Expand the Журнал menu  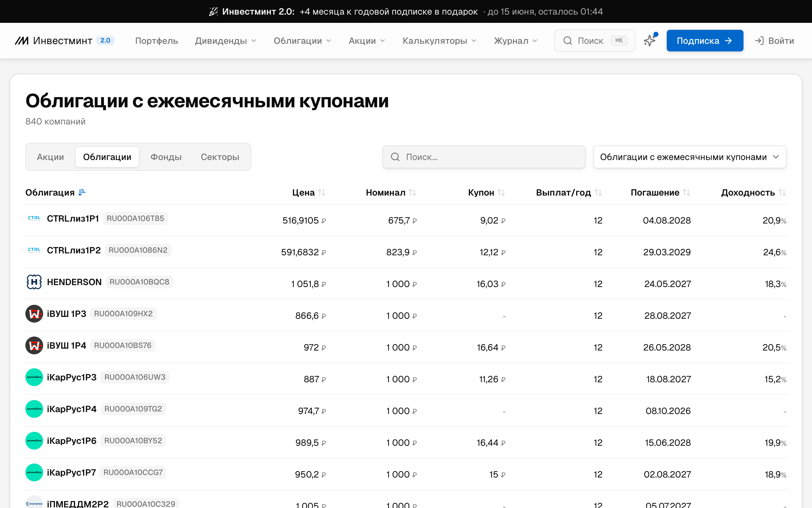click(x=516, y=41)
